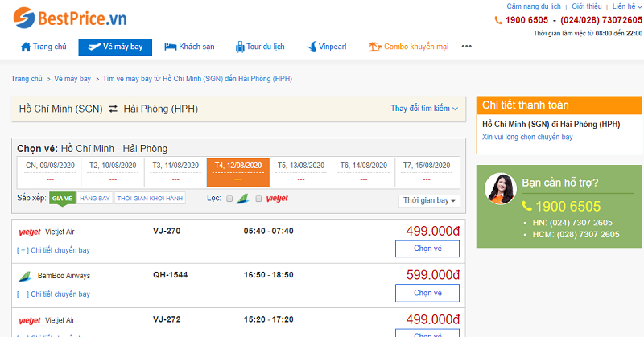Open the Khách sạn menu item
Viewport: 644px width, 337px height.
click(x=189, y=47)
